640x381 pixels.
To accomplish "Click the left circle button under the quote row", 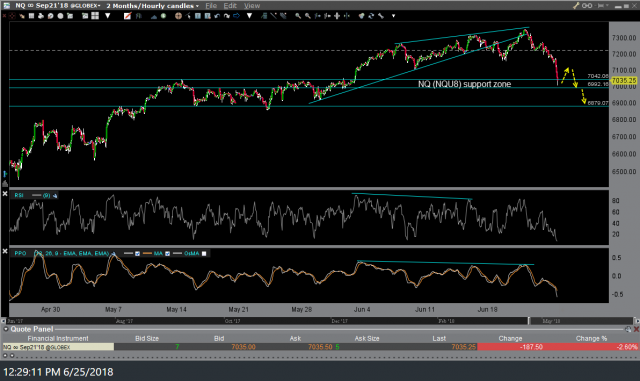I will coord(5,355).
